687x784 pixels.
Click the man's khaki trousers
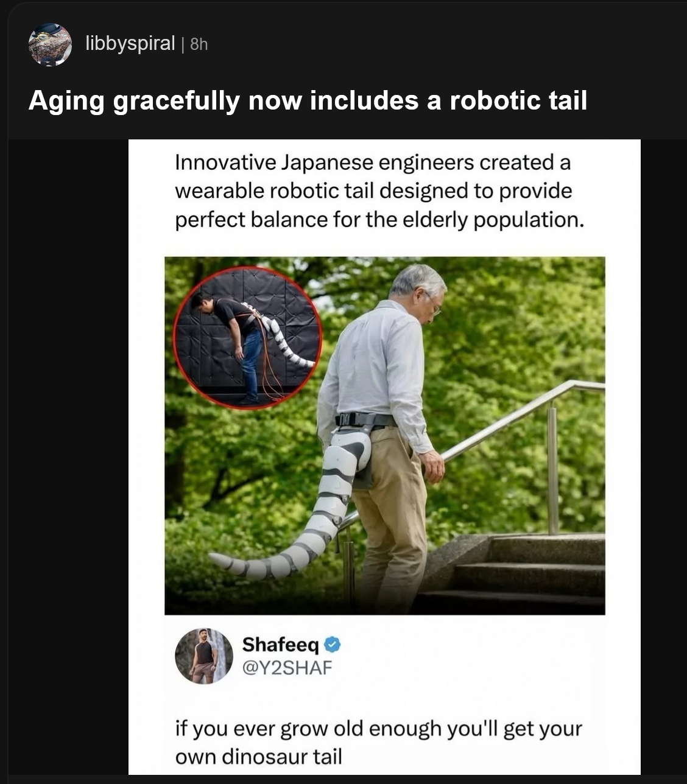point(390,517)
